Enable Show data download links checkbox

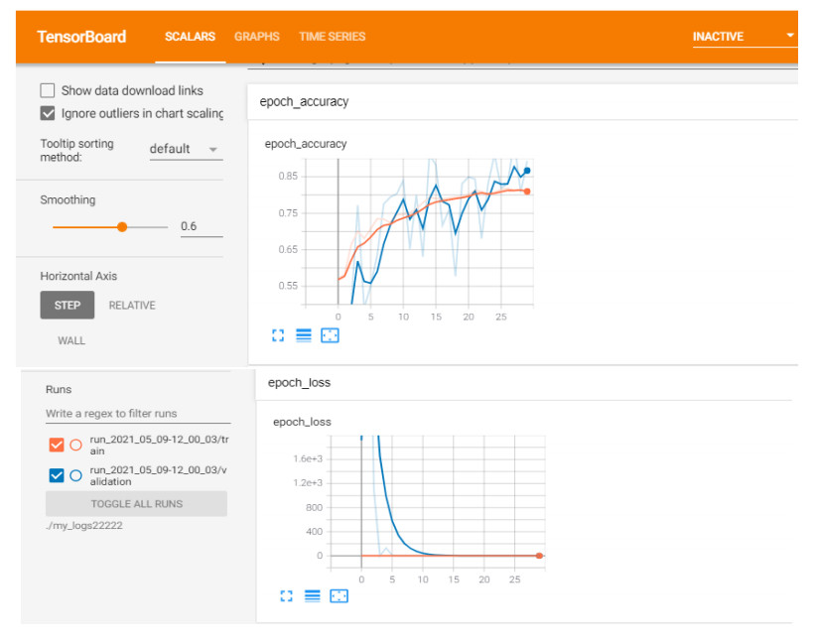48,90
